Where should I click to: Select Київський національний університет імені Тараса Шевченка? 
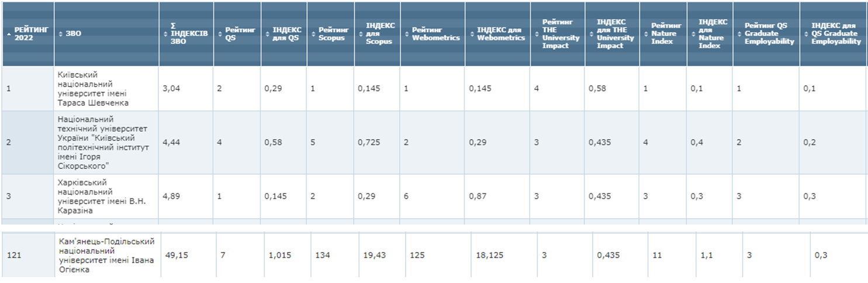(x=94, y=89)
